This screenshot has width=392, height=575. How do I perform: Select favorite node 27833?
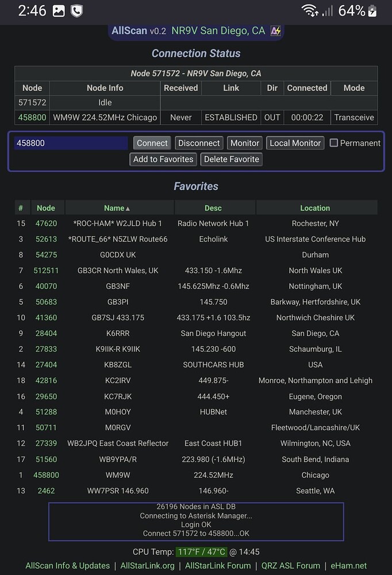pos(46,349)
